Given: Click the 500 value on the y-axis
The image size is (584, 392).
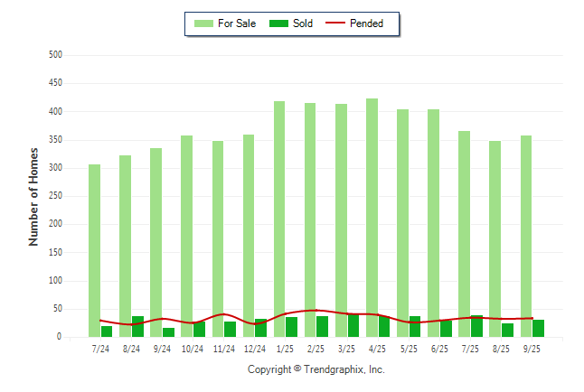Looking at the screenshot, I should [55, 55].
